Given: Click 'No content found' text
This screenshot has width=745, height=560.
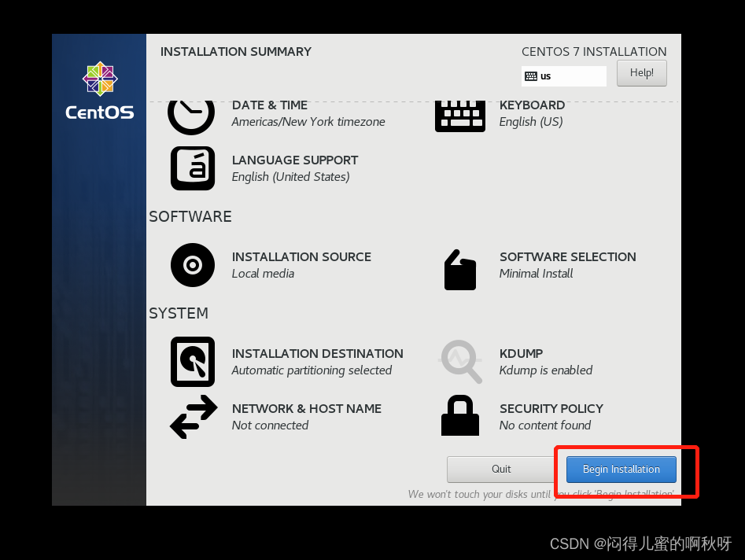Looking at the screenshot, I should (545, 426).
